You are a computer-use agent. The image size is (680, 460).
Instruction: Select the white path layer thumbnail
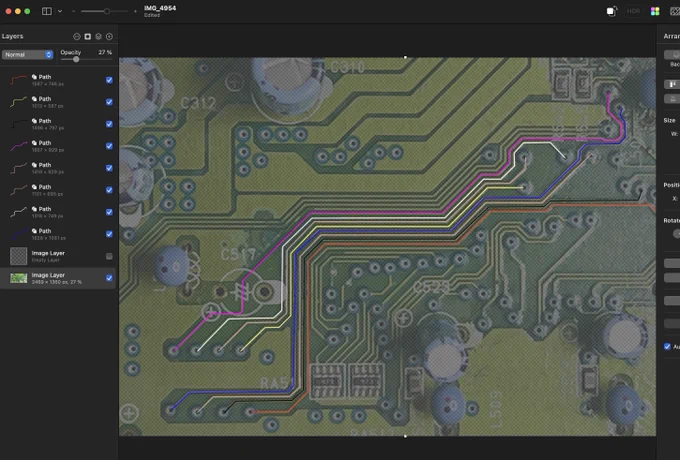click(18, 212)
